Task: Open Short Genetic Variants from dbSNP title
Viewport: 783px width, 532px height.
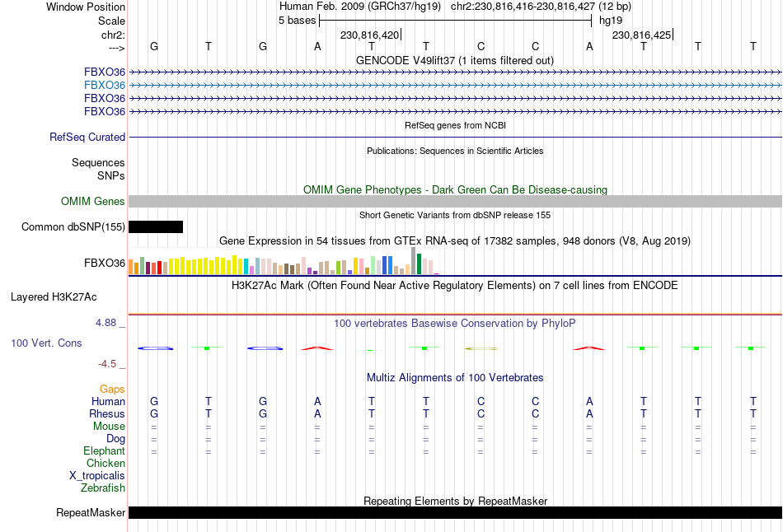Action: [x=455, y=215]
